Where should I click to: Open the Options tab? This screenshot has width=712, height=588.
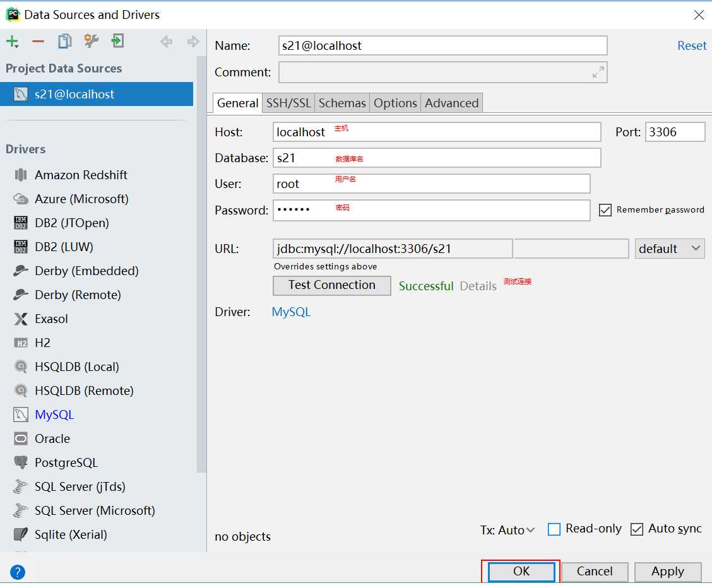pyautogui.click(x=395, y=103)
